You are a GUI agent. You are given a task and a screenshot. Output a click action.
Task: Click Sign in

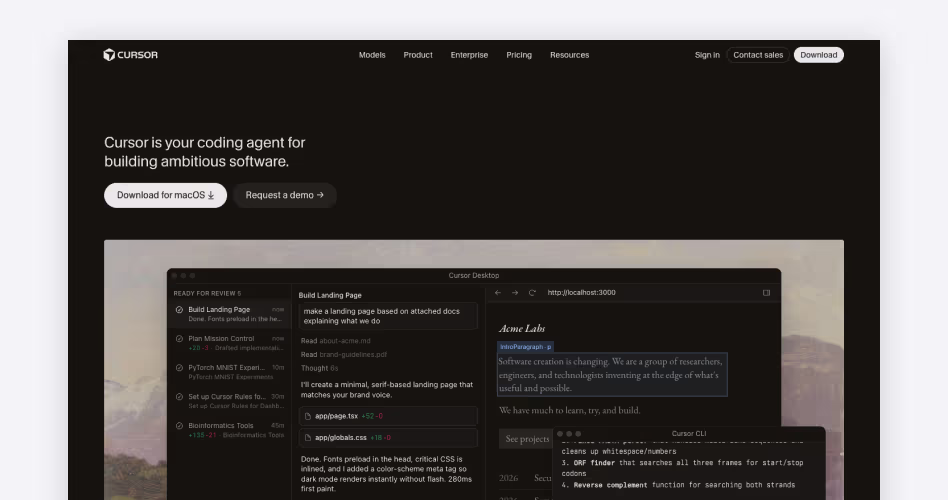[707, 55]
